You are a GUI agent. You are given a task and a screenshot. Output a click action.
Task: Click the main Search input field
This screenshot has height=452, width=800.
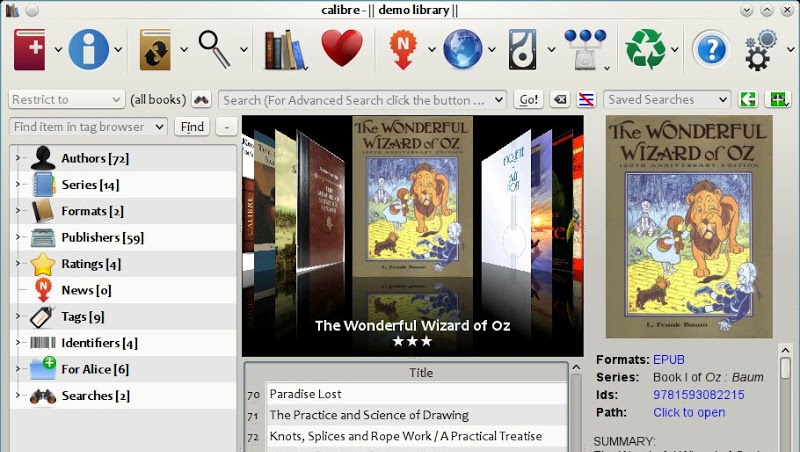(x=362, y=100)
